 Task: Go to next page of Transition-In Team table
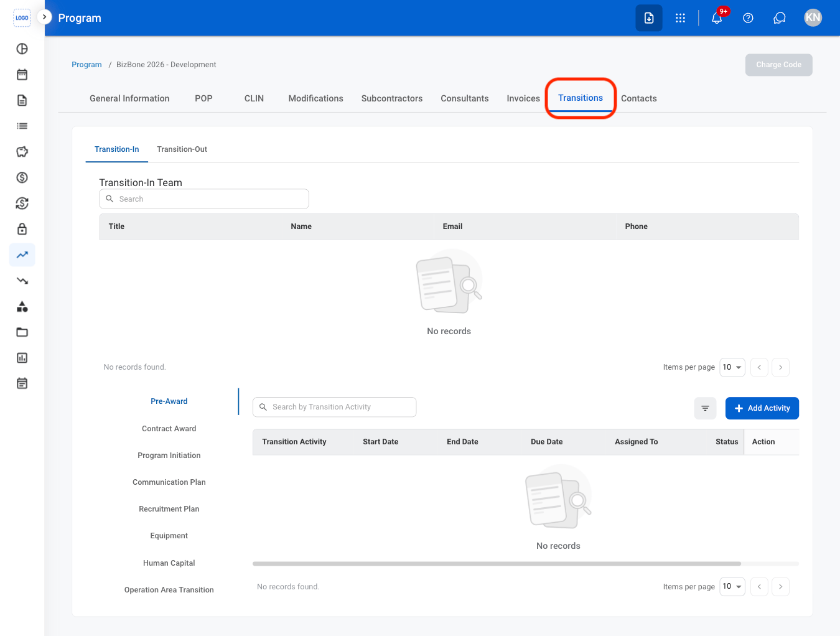tap(780, 367)
